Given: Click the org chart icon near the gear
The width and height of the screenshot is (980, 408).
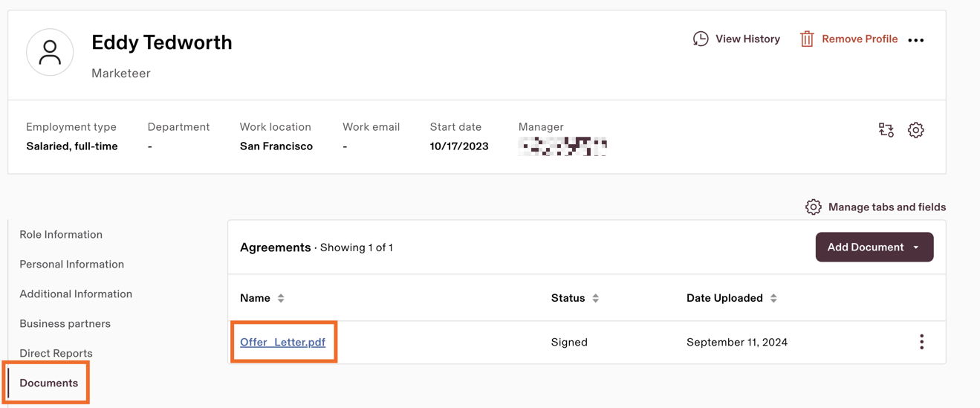Looking at the screenshot, I should (x=886, y=130).
